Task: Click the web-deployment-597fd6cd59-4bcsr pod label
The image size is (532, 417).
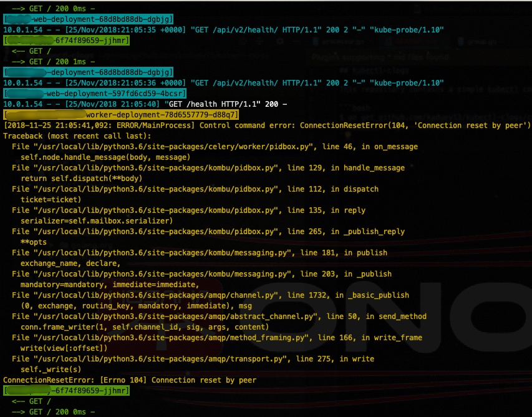Action: (x=95, y=94)
